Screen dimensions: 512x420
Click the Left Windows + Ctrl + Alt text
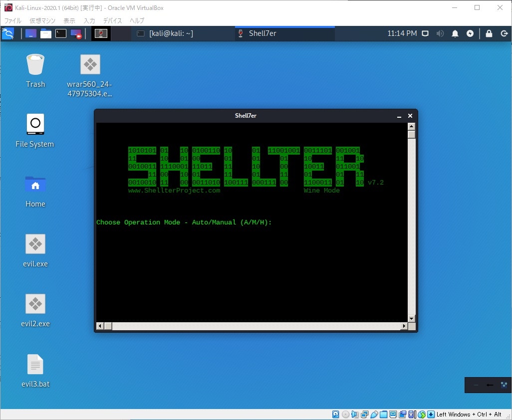(x=469, y=415)
